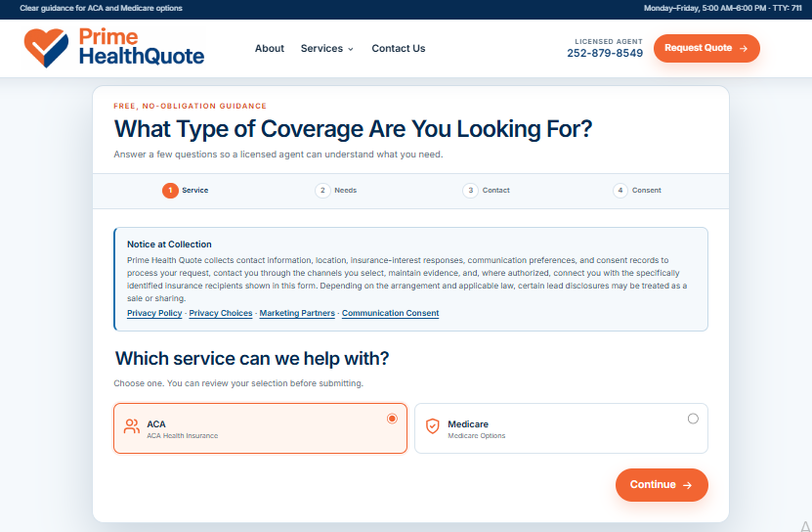Click 'FREE, NO-OBLIGATION GUIDANCE' label

pos(191,106)
